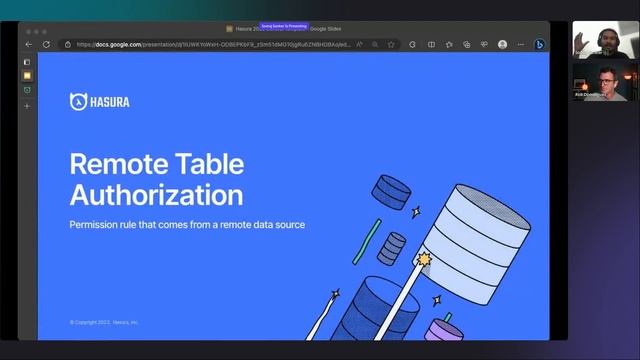Open the browser profile avatar

point(502,44)
